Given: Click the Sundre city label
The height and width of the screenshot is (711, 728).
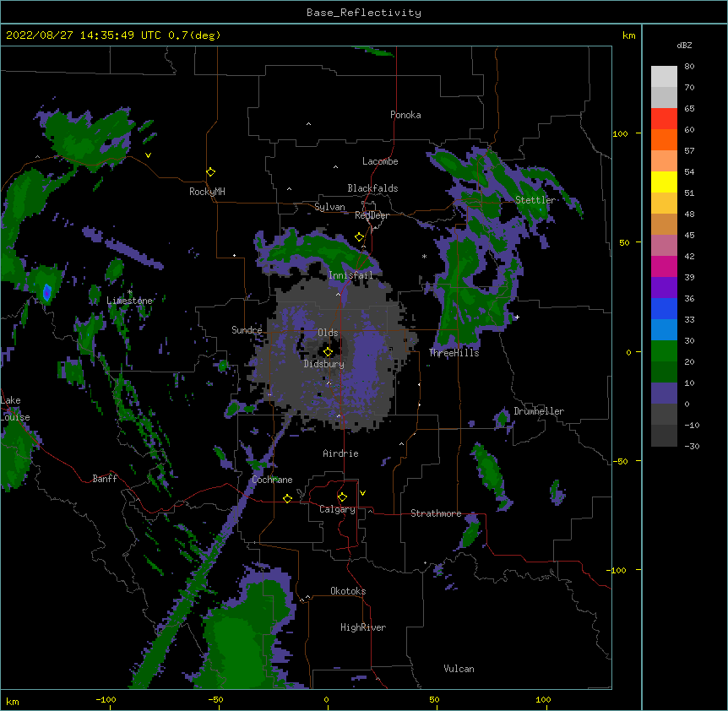Looking at the screenshot, I should (x=247, y=330).
